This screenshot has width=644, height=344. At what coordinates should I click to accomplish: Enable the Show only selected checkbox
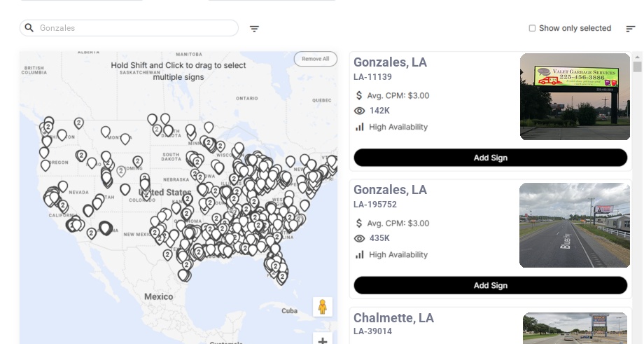click(532, 28)
